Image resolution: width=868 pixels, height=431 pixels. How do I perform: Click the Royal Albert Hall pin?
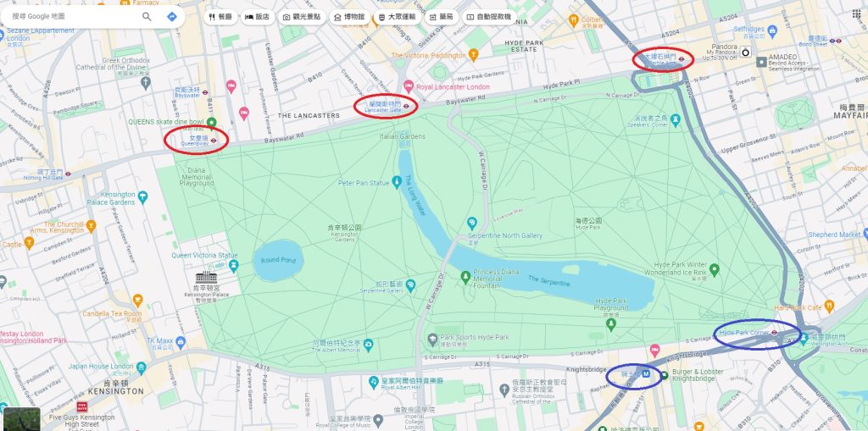click(x=374, y=381)
